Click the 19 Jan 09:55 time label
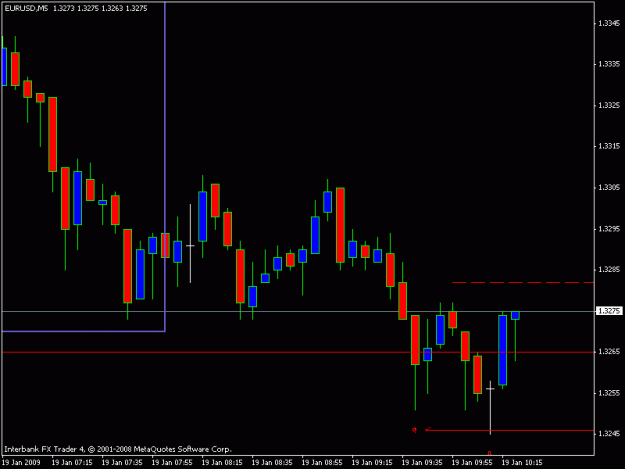The height and width of the screenshot is (469, 625). [x=472, y=463]
